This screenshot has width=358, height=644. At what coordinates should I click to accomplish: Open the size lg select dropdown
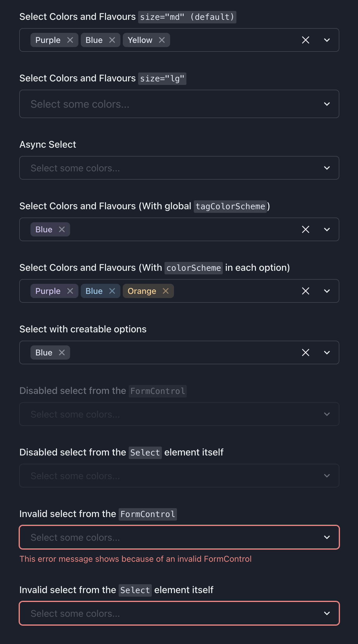(x=327, y=104)
